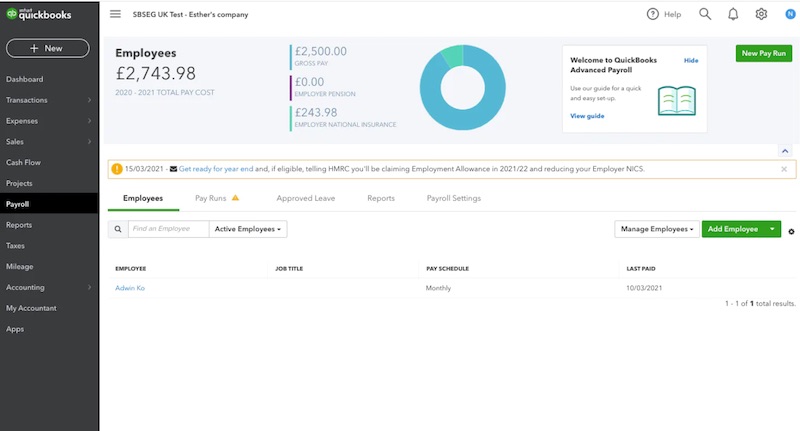The width and height of the screenshot is (800, 431).
Task: Click the employee search magnifier icon
Action: click(118, 229)
